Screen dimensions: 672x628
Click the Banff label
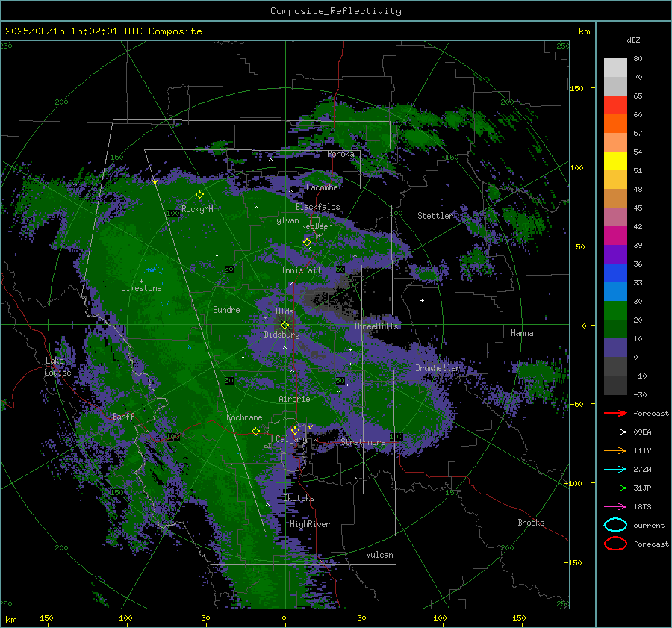click(x=123, y=417)
